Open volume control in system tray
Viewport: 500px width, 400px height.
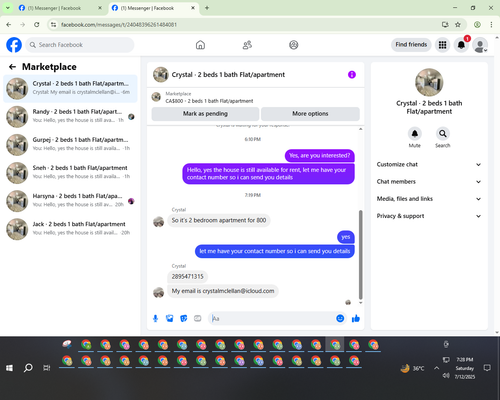tap(446, 376)
